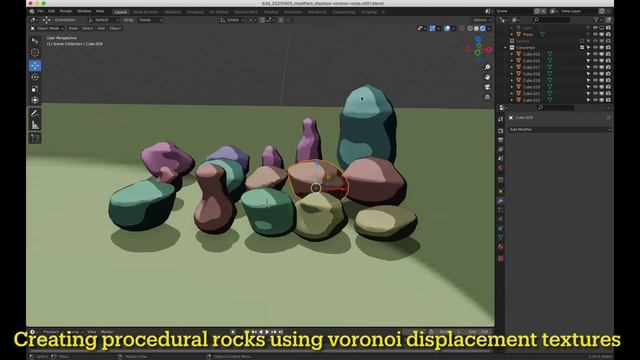Viewport: 640px width, 360px height.
Task: Open the viewport Options dropdown
Action: click(x=481, y=20)
